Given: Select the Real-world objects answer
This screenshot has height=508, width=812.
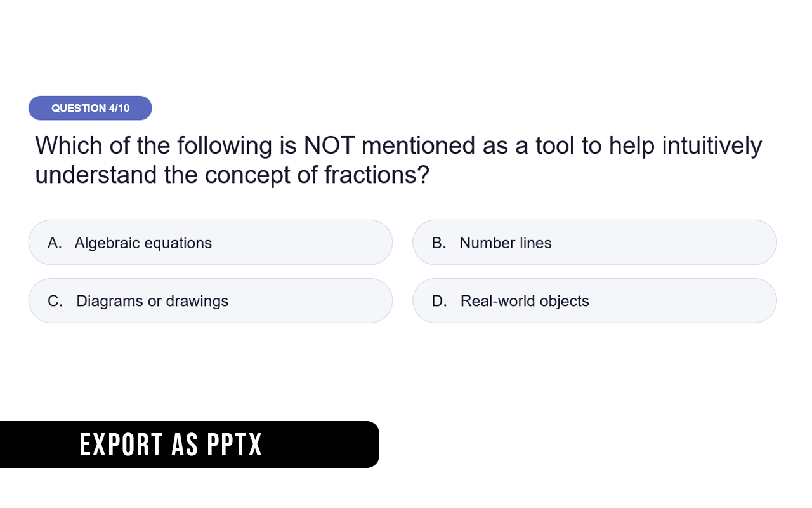Looking at the screenshot, I should pyautogui.click(x=594, y=301).
